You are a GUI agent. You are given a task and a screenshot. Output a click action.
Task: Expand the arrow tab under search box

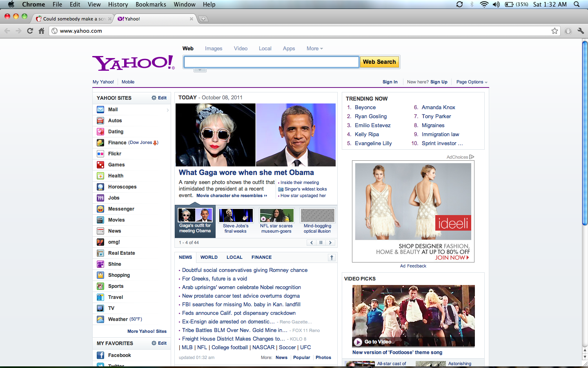point(200,70)
